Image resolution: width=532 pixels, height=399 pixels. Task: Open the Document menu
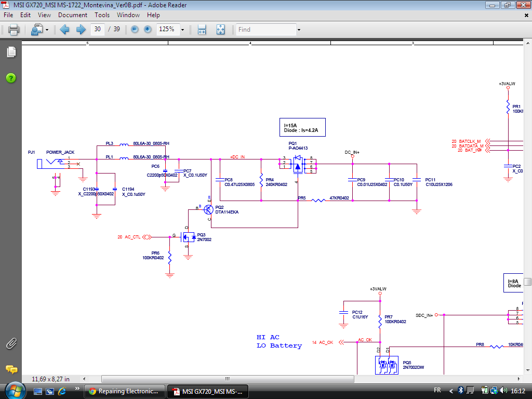click(x=73, y=15)
